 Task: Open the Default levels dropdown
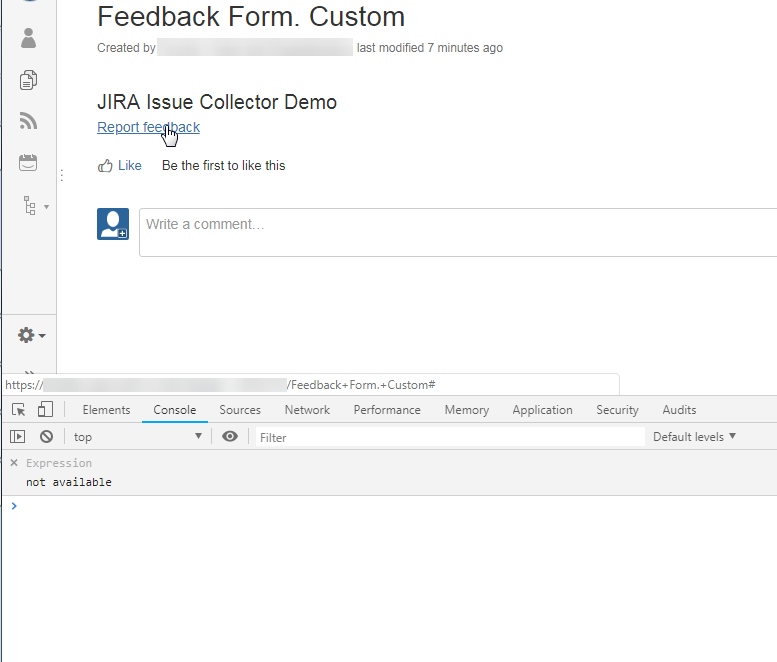coord(694,437)
